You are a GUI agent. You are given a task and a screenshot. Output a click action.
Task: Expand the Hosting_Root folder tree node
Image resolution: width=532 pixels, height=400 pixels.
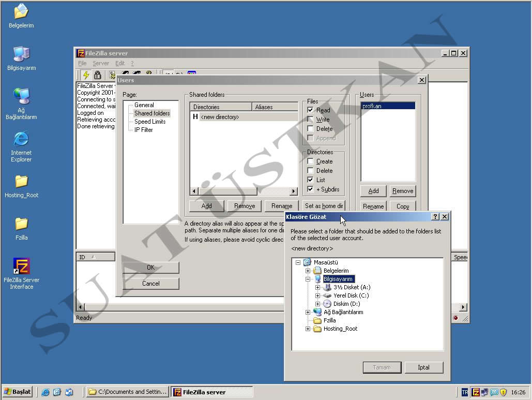[x=308, y=329]
